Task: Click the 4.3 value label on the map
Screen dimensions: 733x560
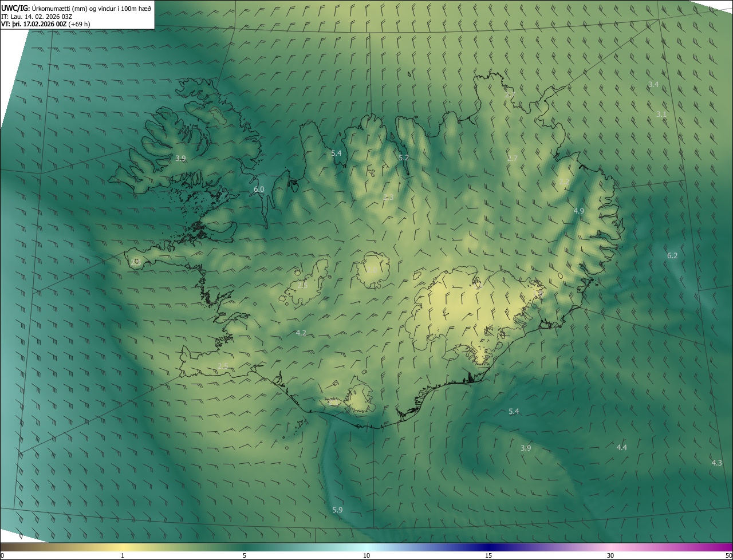Action: (716, 463)
